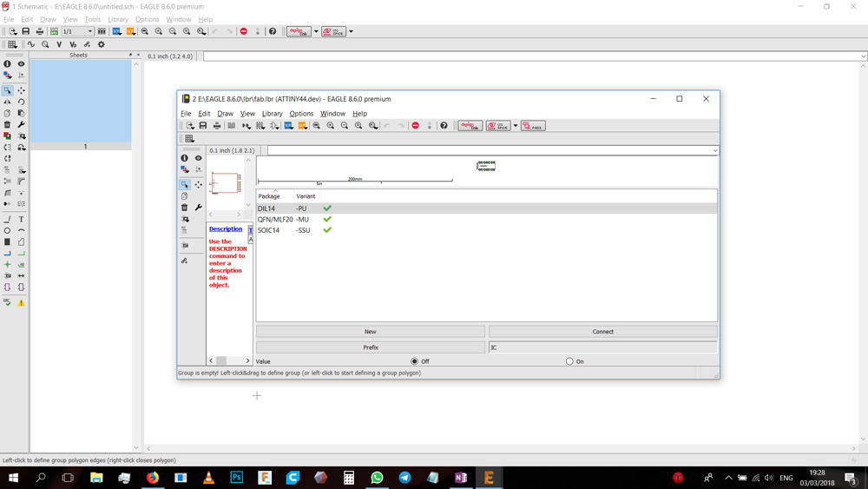
Task: Zoom in using library window toolbar
Action: pos(331,126)
